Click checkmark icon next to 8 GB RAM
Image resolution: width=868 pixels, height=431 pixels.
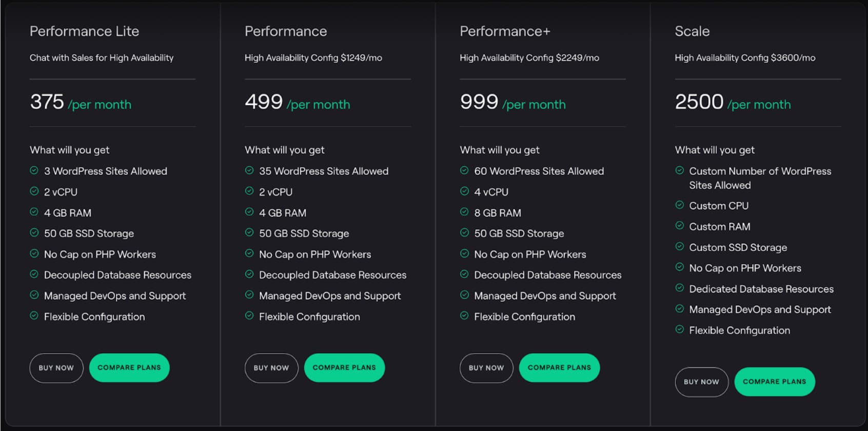click(464, 212)
